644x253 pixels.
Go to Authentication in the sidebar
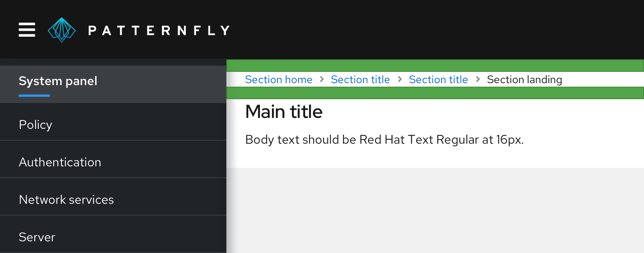(x=60, y=162)
